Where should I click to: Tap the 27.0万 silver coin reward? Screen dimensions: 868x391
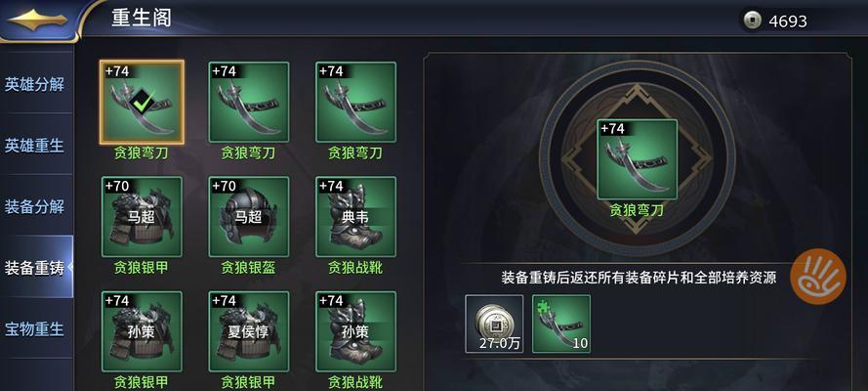click(x=494, y=324)
